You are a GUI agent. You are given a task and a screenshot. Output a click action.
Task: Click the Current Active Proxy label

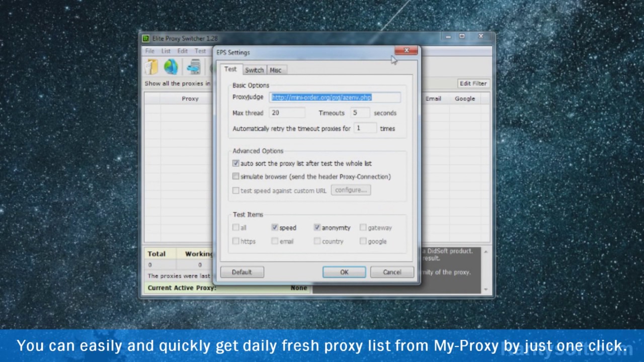(x=182, y=288)
